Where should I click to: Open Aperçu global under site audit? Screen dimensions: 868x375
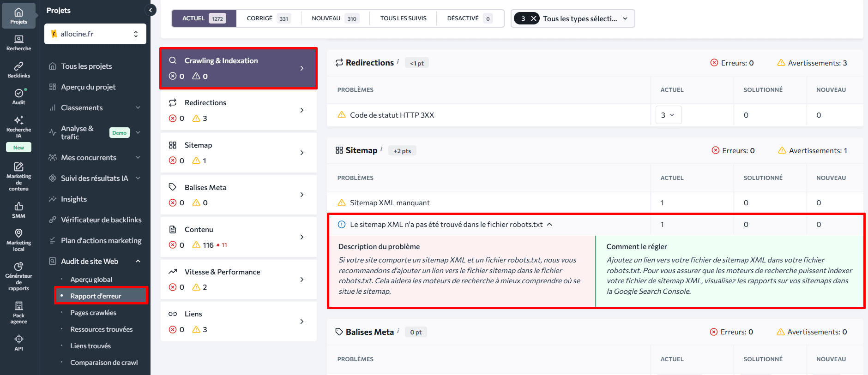click(x=91, y=280)
